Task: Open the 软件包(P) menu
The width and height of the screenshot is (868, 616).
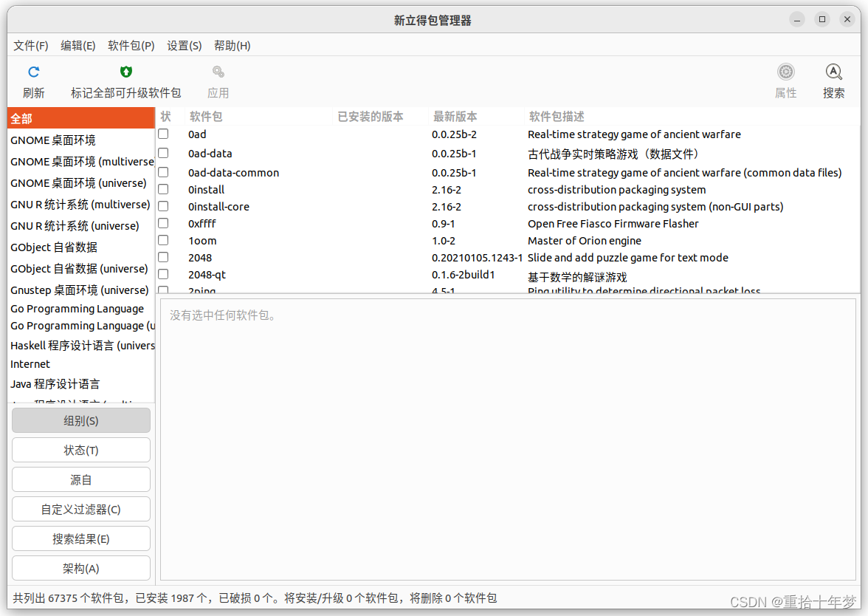Action: tap(131, 46)
